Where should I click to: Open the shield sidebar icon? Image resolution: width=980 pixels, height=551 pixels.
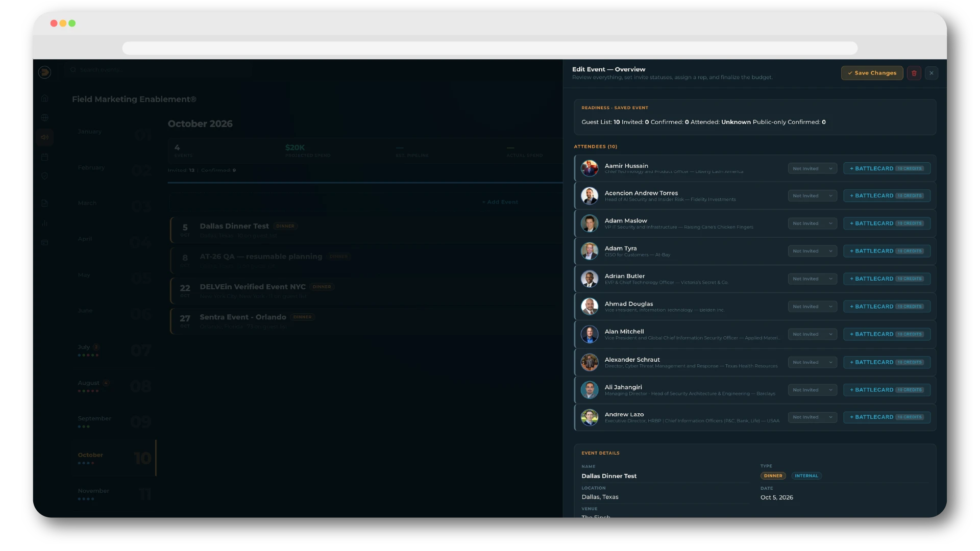[45, 176]
